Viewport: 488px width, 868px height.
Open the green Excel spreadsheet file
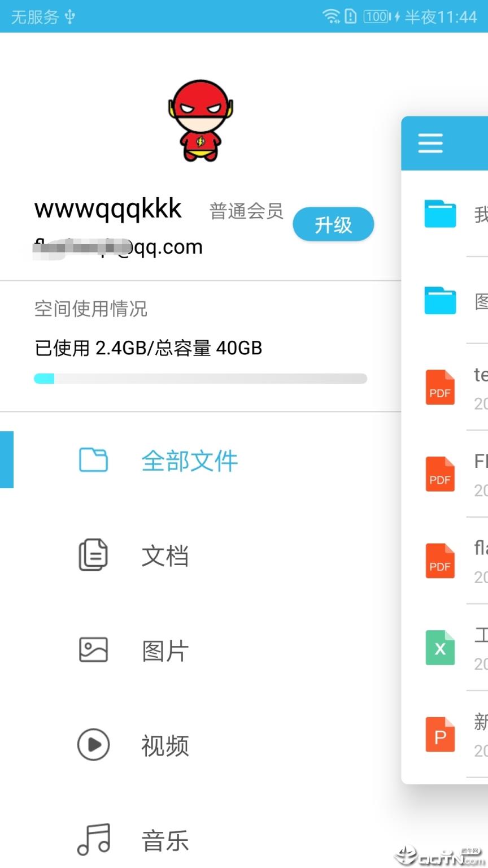pos(440,648)
